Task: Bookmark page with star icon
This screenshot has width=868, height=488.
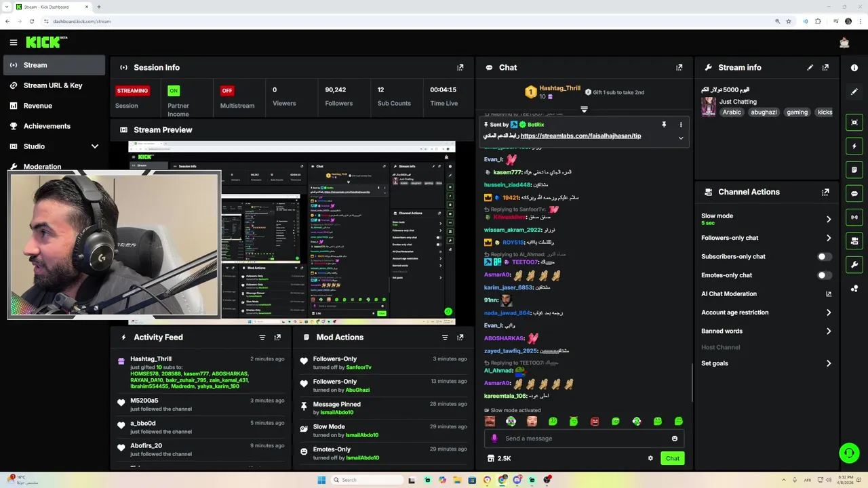Action: click(x=789, y=21)
